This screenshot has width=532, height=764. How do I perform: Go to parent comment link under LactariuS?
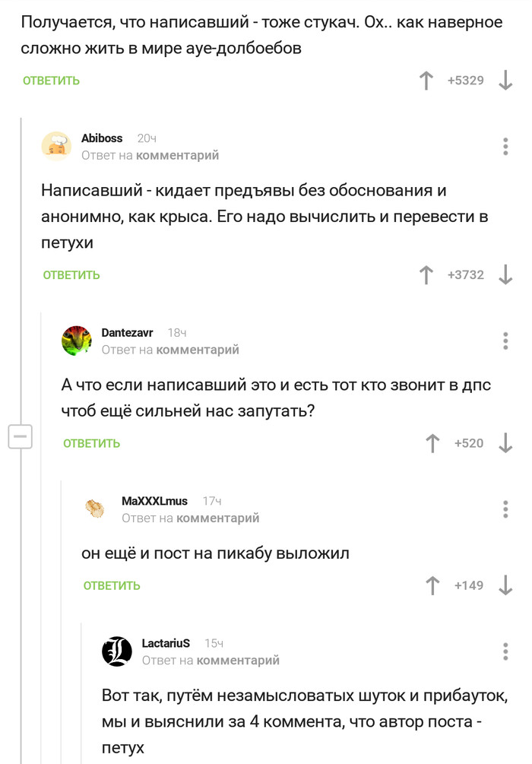pos(238,661)
